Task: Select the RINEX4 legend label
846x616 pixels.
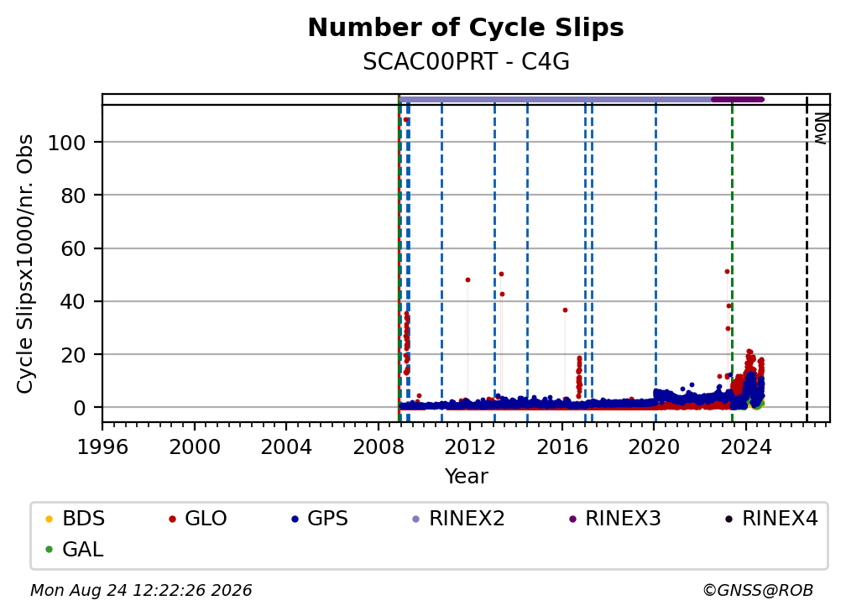Action: click(x=781, y=519)
